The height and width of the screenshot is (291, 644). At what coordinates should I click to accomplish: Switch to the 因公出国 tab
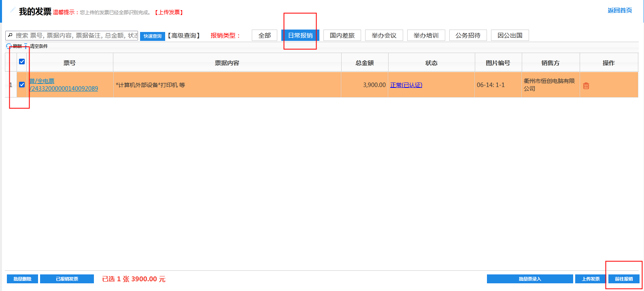coord(510,36)
